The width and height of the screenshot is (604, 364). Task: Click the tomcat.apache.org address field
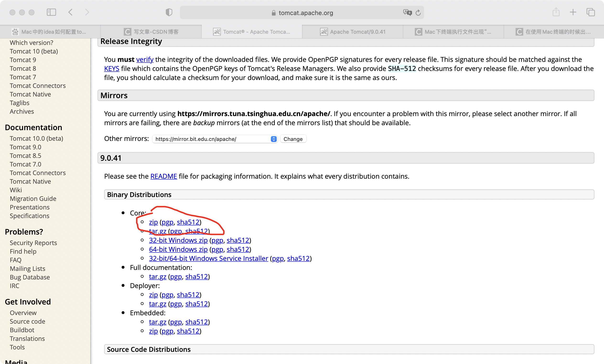[302, 12]
